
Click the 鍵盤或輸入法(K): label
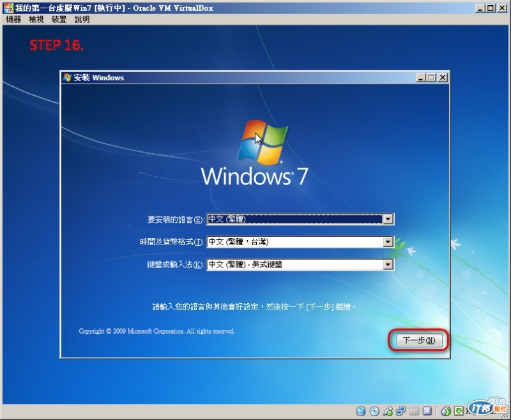pyautogui.click(x=176, y=264)
